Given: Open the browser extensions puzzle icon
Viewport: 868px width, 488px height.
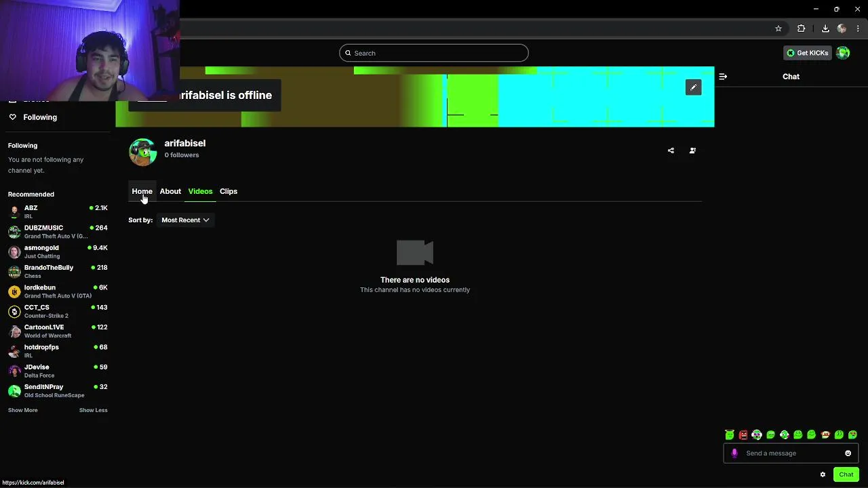Looking at the screenshot, I should pos(802,28).
